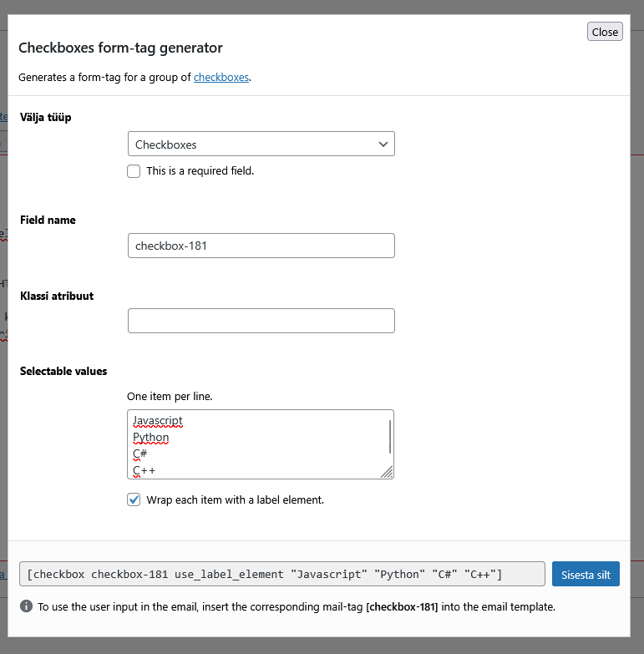Uncheck 'Wrap each item with a label element'
644x654 pixels.
click(134, 499)
